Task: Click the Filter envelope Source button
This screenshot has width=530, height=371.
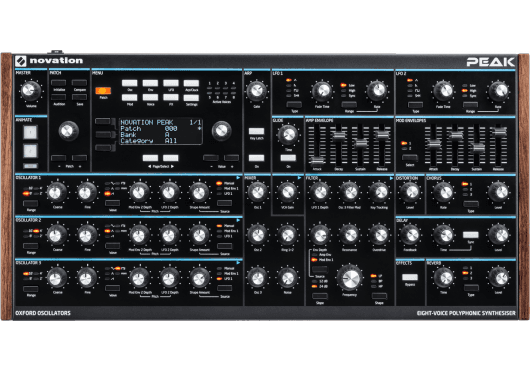Action: pos(319,269)
